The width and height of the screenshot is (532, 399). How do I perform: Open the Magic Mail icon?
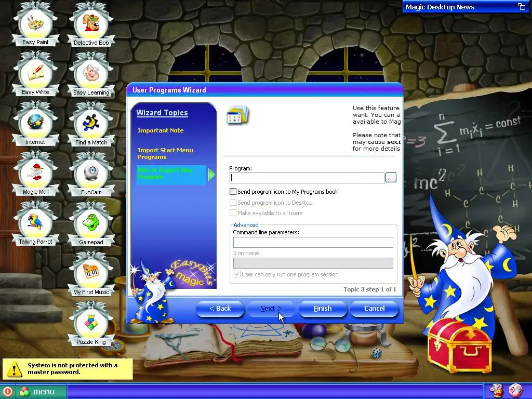pos(35,174)
